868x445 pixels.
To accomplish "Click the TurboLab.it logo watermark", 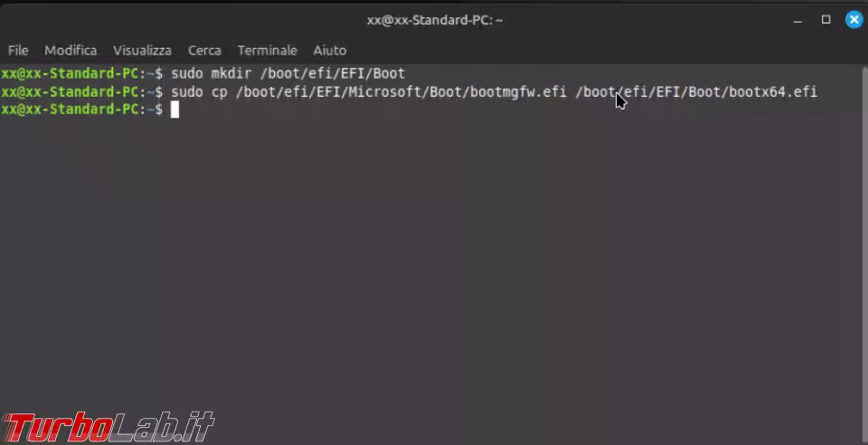I will click(x=108, y=427).
